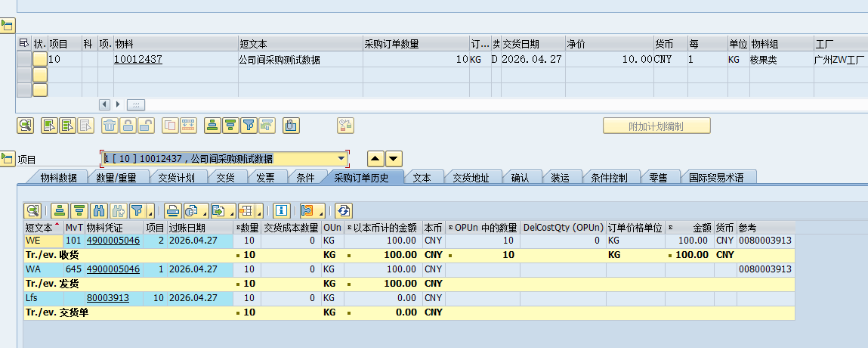Click the set filter icon in item toolbar
The height and width of the screenshot is (348, 868).
[249, 126]
